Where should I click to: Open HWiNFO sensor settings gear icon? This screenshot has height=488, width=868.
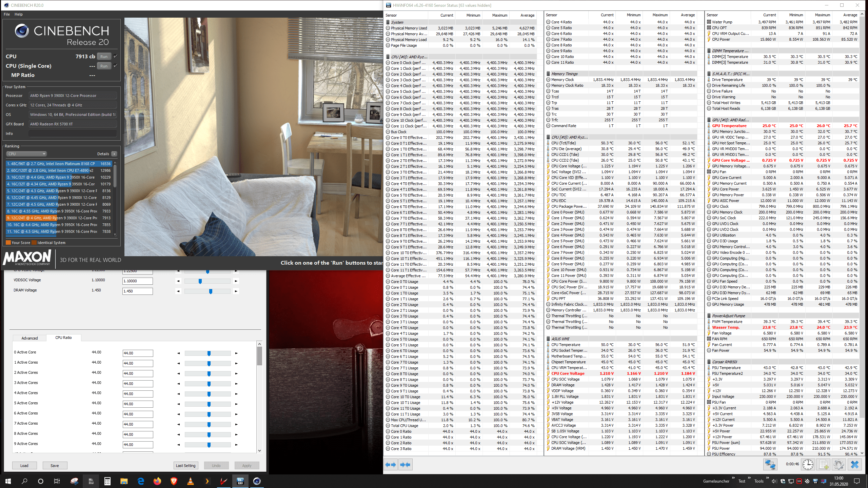click(x=839, y=464)
